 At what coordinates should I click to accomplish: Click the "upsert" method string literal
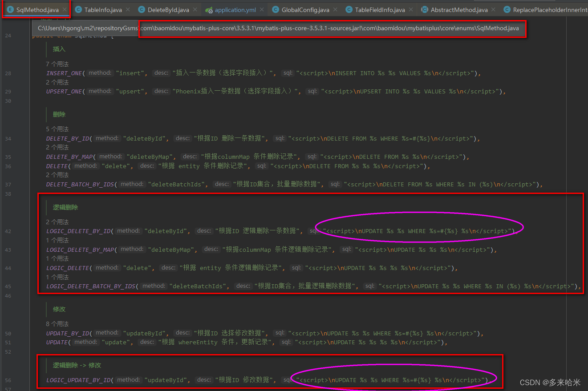130,91
